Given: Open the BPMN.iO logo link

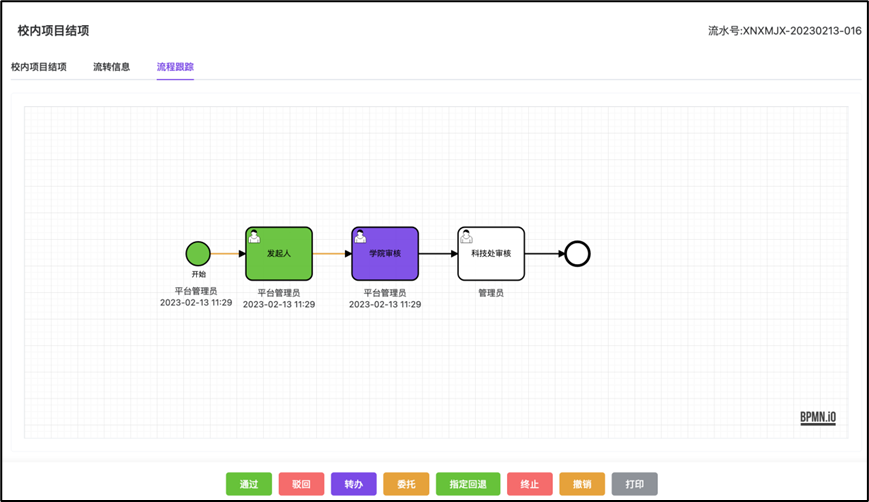Looking at the screenshot, I should [x=817, y=418].
